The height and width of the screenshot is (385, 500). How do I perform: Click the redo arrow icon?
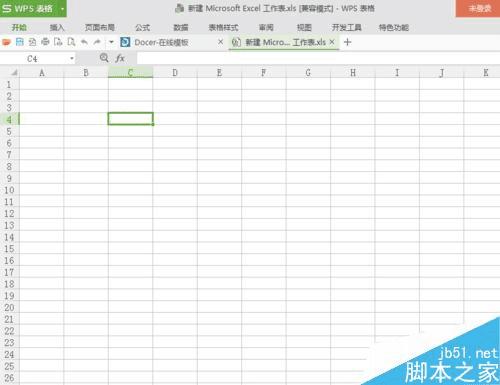point(97,42)
